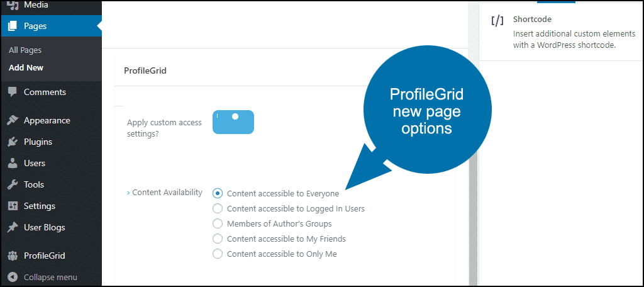Screen dimensions: 644x287
Task: Click the ProfileGrid group icon
Action: tap(13, 256)
